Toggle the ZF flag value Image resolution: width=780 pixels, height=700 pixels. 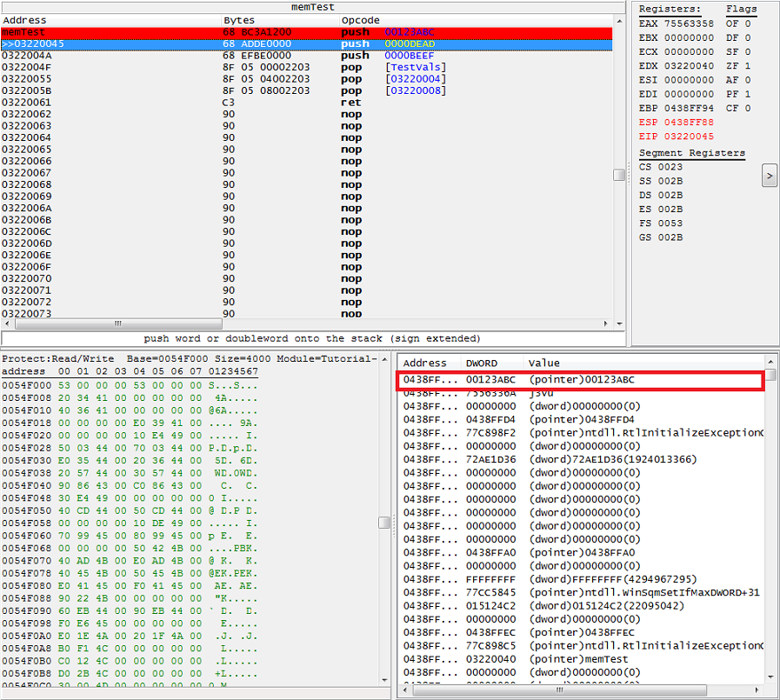click(748, 66)
